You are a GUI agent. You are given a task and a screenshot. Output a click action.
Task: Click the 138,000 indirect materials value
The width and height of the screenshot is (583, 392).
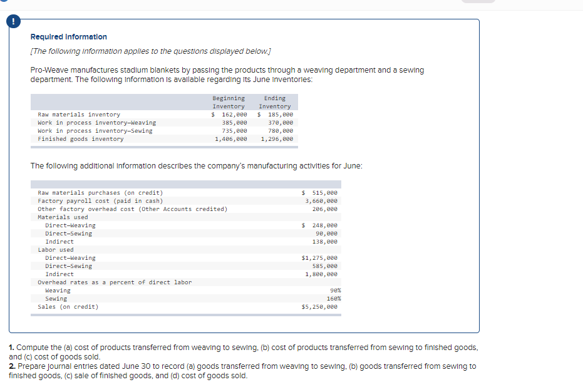coord(325,242)
